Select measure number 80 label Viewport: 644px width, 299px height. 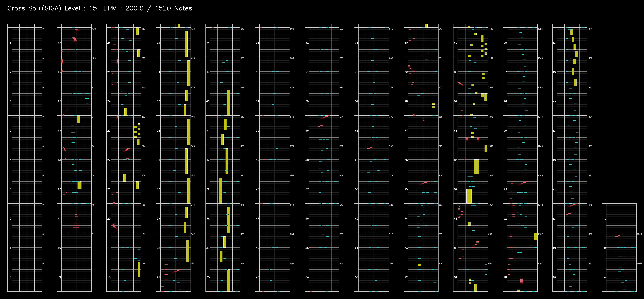tap(406, 43)
